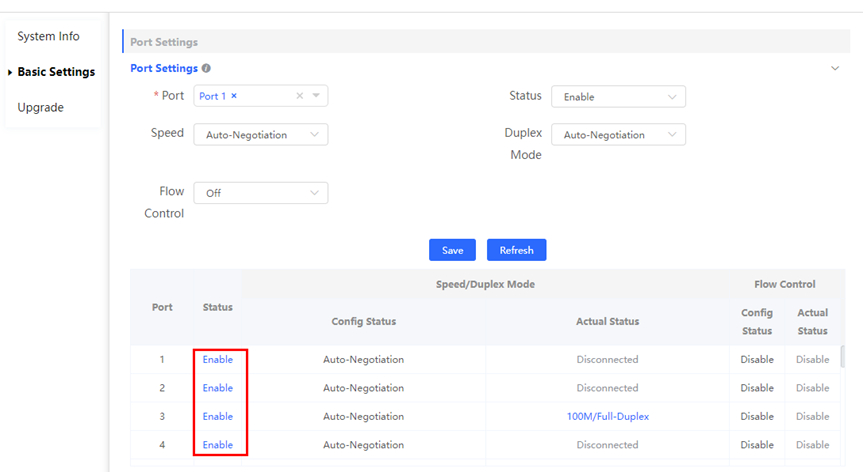This screenshot has width=863, height=472.
Task: Click the Enable link for port 4
Action: (217, 445)
